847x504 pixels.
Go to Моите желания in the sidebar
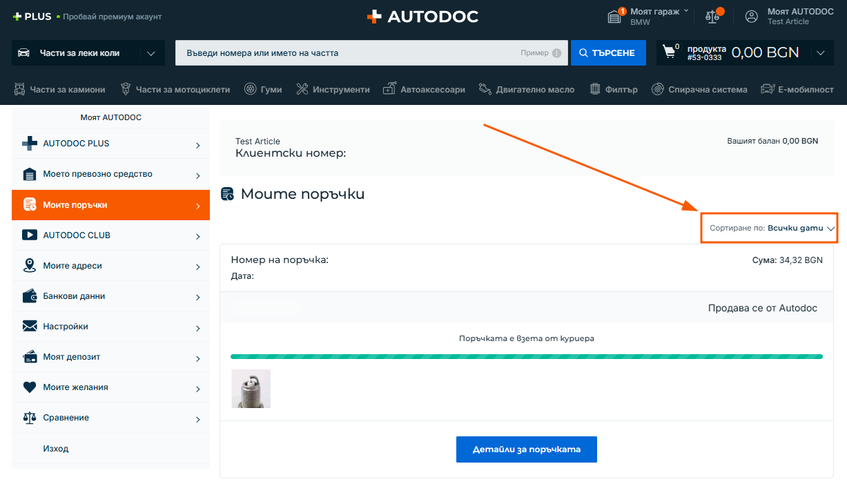[x=110, y=387]
